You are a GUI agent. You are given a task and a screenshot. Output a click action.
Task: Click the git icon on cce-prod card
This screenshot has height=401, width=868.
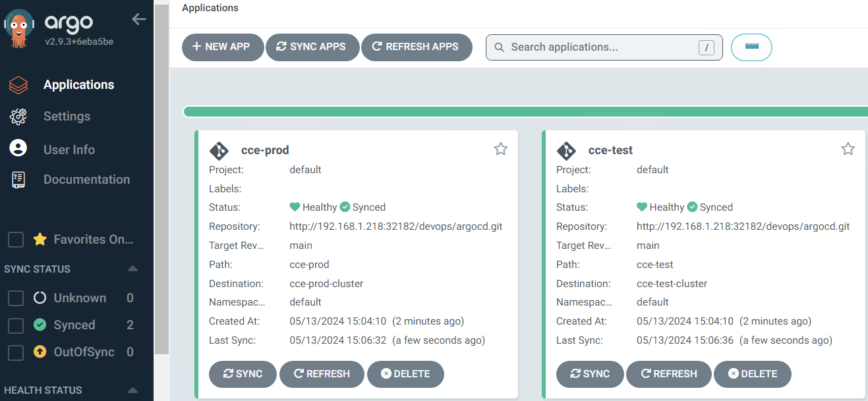(219, 151)
